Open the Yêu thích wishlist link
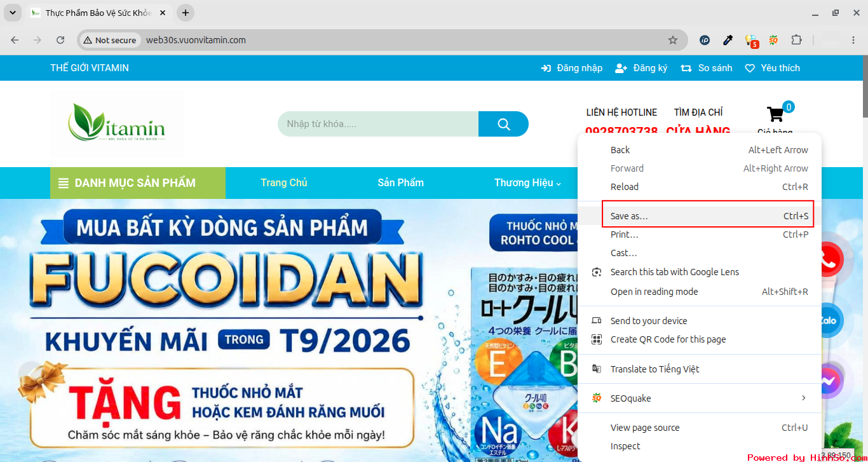The width and height of the screenshot is (868, 462). point(772,68)
